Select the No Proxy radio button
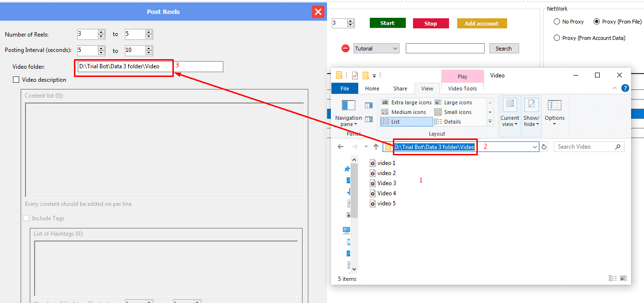 pos(557,22)
